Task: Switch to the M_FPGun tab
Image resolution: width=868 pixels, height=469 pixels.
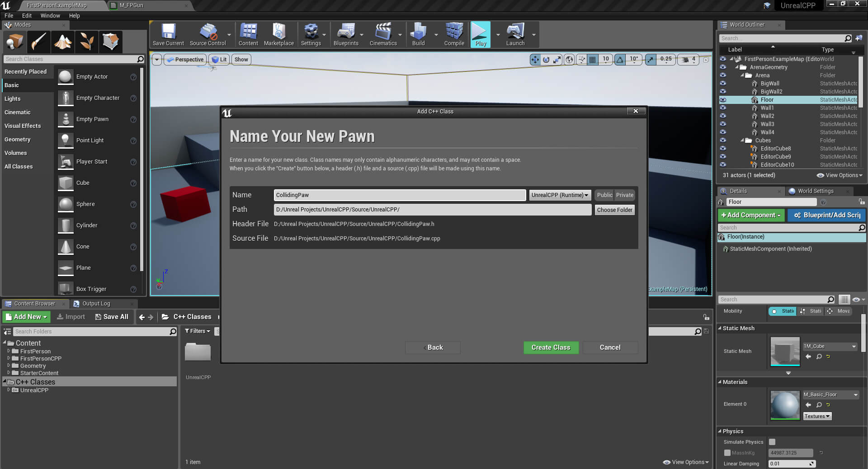Action: (131, 5)
